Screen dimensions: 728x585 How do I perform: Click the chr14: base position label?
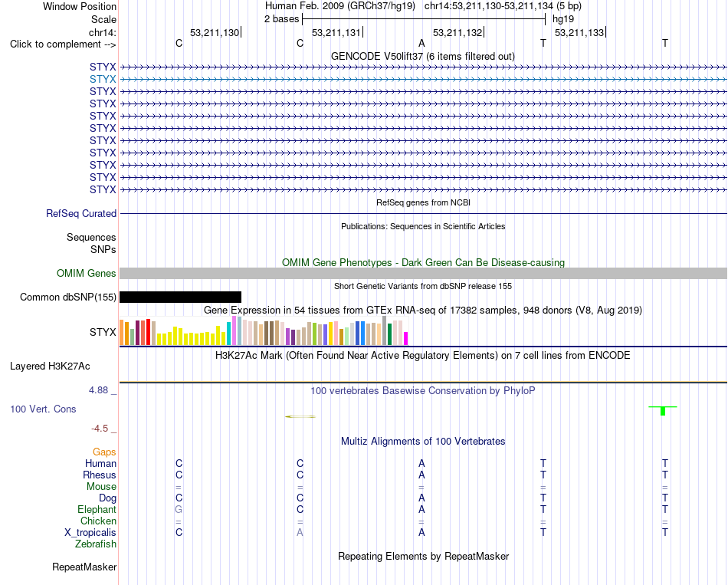point(102,32)
